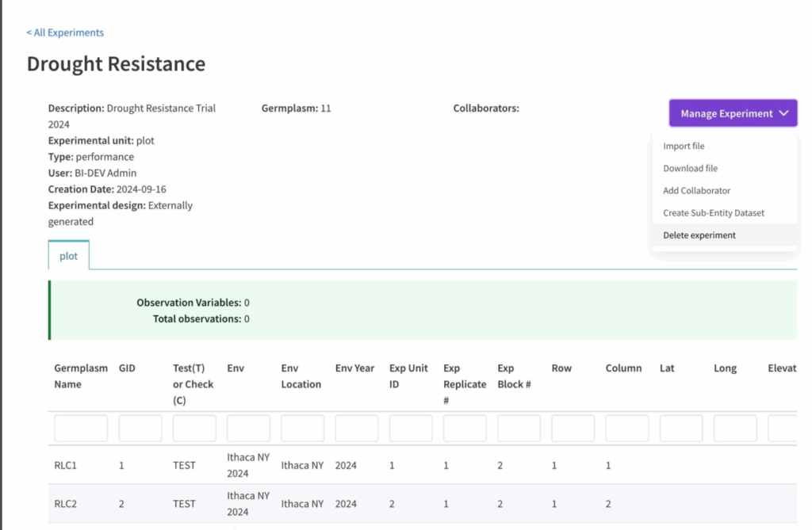
Task: Focus the GID column filter box
Action: (140, 429)
